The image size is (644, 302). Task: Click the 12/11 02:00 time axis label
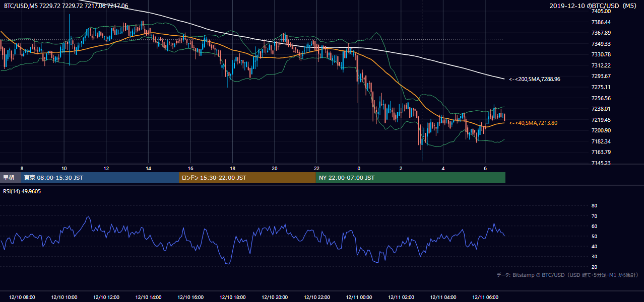(x=401, y=297)
